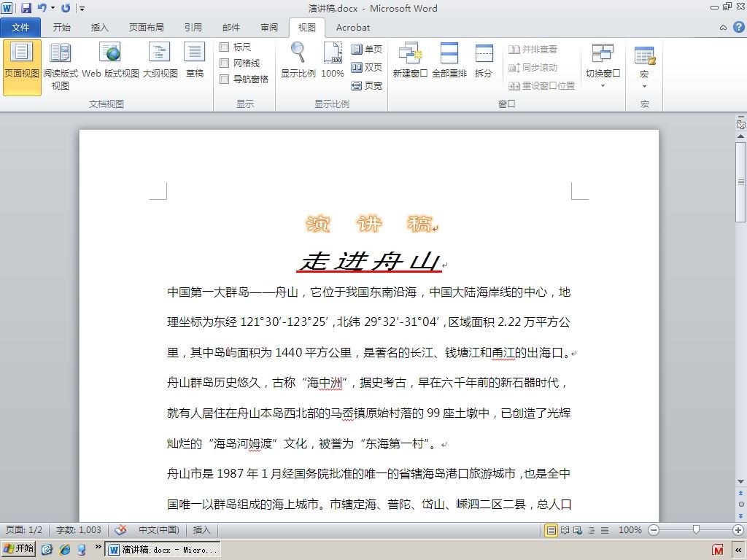747x560 pixels.
Task: Click Web Layout icon in status bar
Action: pyautogui.click(x=578, y=530)
